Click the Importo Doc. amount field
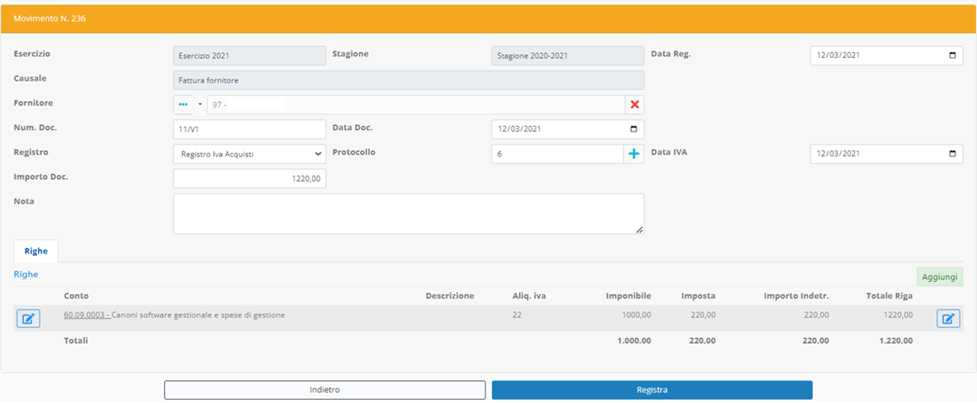 249,178
